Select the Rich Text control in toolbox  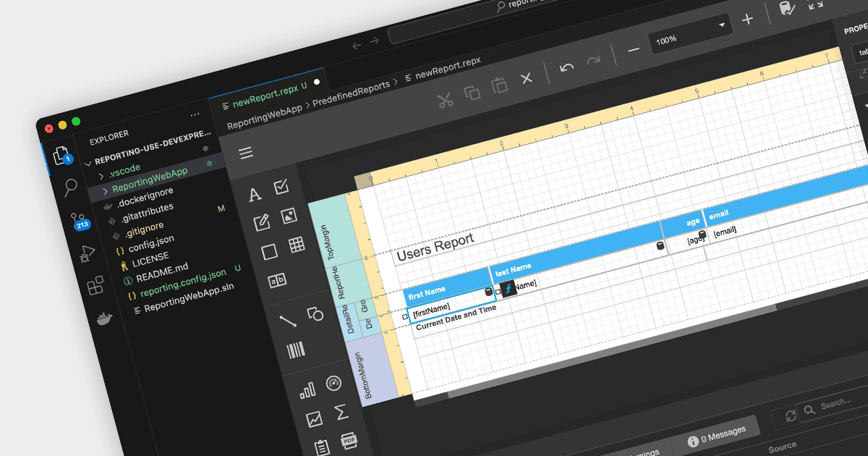(x=262, y=224)
